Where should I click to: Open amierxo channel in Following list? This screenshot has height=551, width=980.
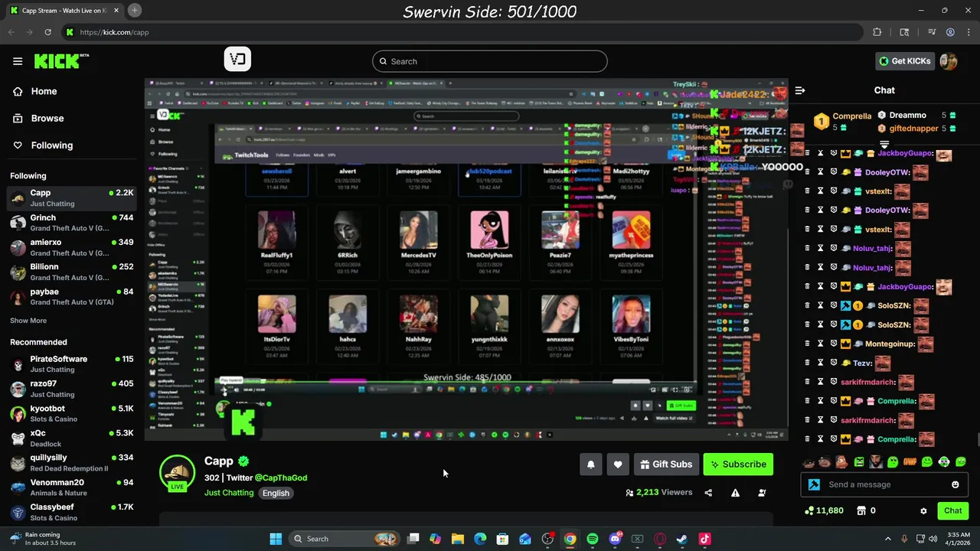[72, 247]
